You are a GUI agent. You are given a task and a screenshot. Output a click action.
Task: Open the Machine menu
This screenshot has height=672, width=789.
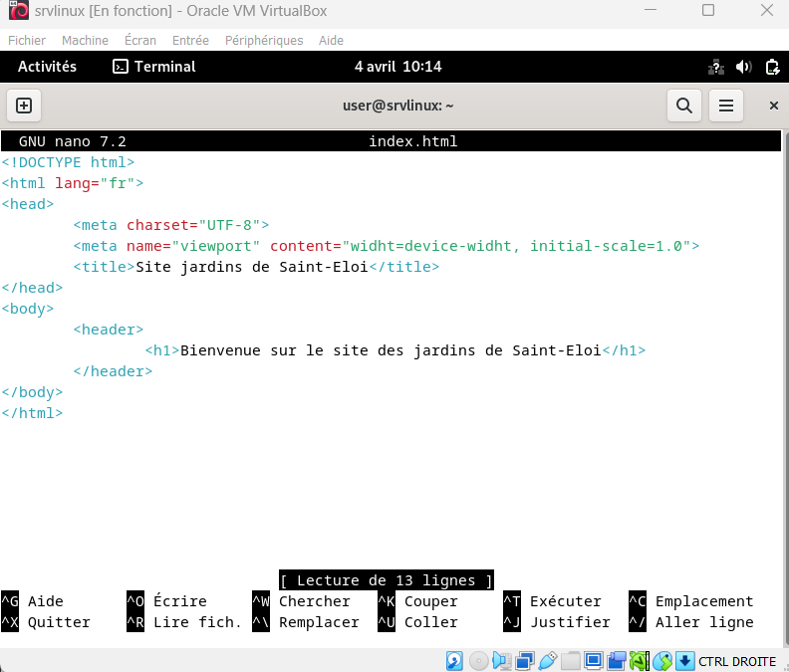tap(85, 41)
